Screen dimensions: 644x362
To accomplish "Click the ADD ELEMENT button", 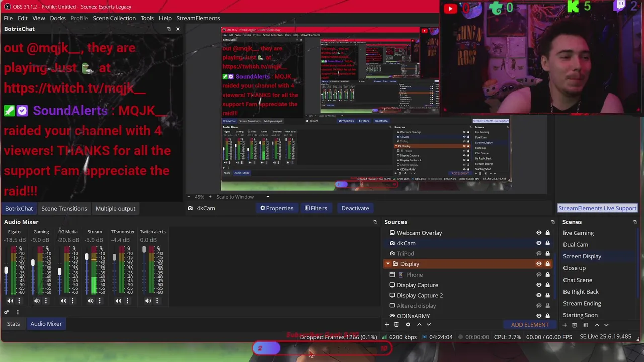I will 530,325.
